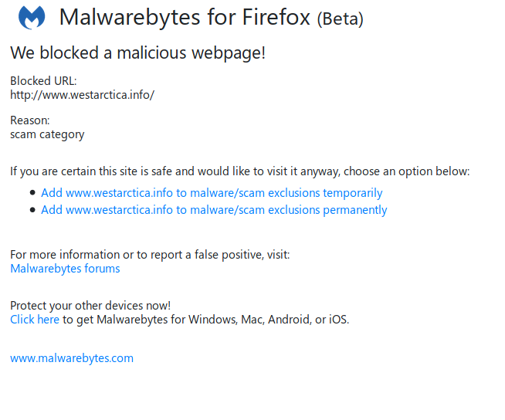Click the "(Beta)" label in the title
The image size is (505, 420).
(x=340, y=19)
